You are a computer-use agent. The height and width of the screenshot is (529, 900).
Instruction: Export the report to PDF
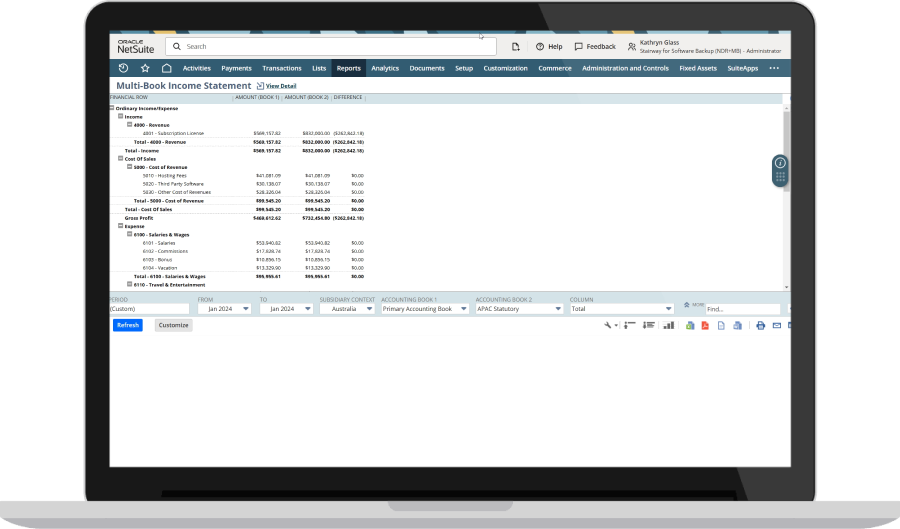click(705, 325)
